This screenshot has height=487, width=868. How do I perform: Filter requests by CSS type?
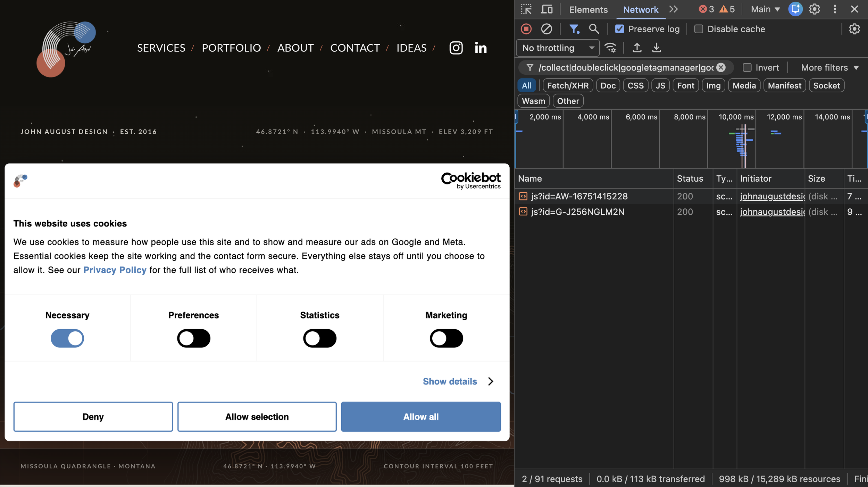click(635, 85)
